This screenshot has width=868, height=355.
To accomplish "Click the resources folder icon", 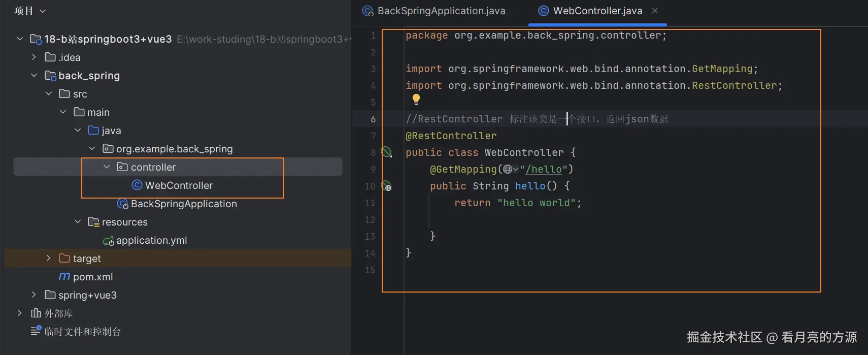I will 93,222.
